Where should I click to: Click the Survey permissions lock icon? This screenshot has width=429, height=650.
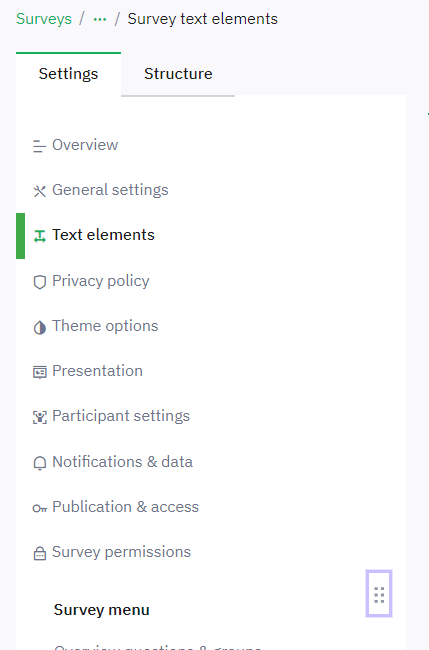[x=39, y=553]
